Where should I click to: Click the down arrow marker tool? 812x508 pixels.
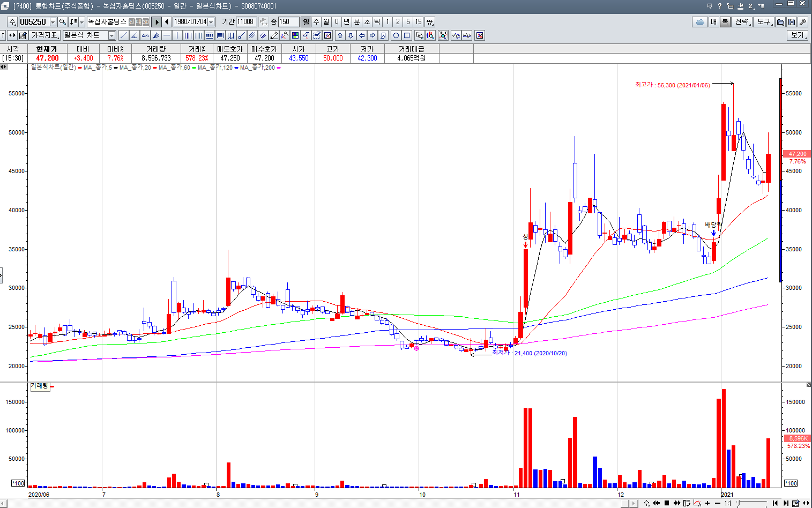point(351,35)
